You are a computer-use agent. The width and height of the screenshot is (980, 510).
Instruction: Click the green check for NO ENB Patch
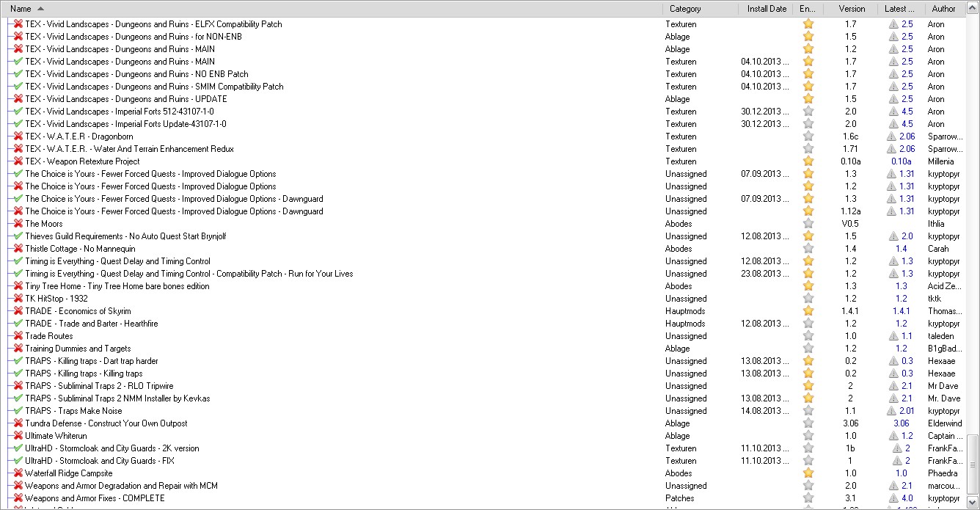pos(18,74)
